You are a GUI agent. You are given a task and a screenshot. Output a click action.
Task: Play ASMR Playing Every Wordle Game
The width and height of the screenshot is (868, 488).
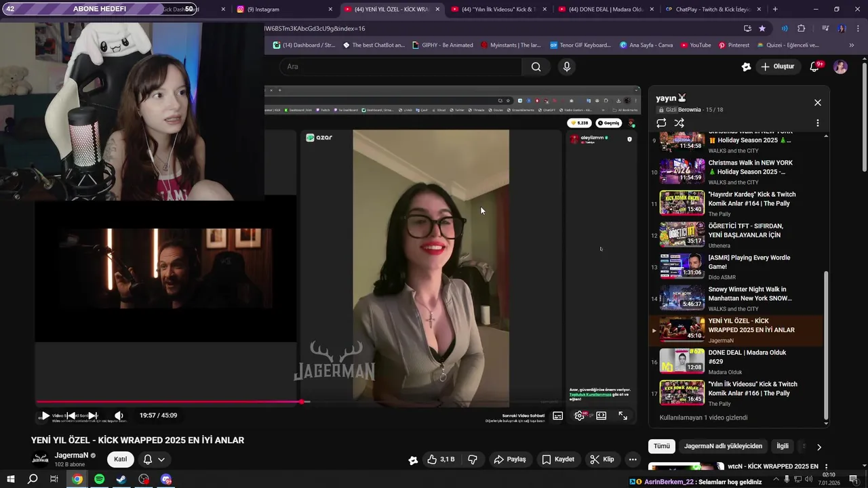click(x=736, y=266)
